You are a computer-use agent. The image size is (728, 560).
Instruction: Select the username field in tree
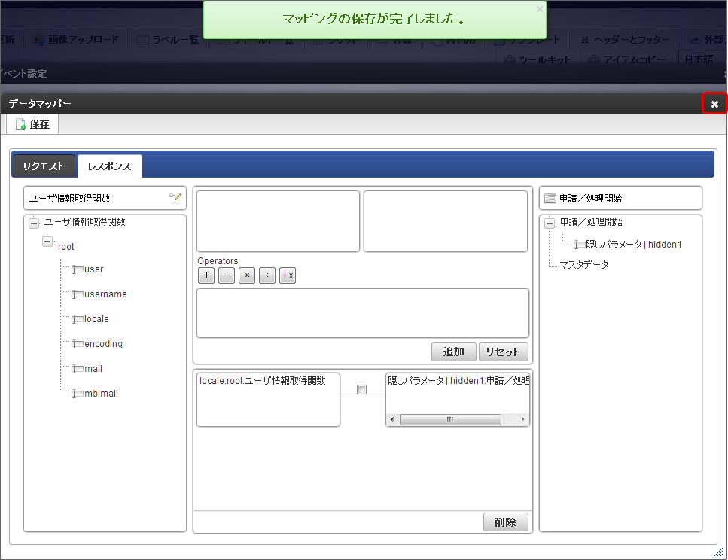tap(105, 294)
